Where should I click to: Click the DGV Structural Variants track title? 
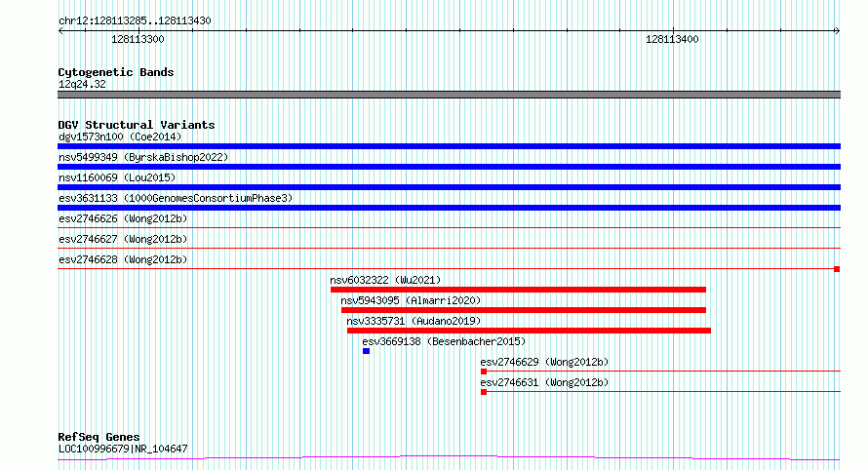(137, 125)
